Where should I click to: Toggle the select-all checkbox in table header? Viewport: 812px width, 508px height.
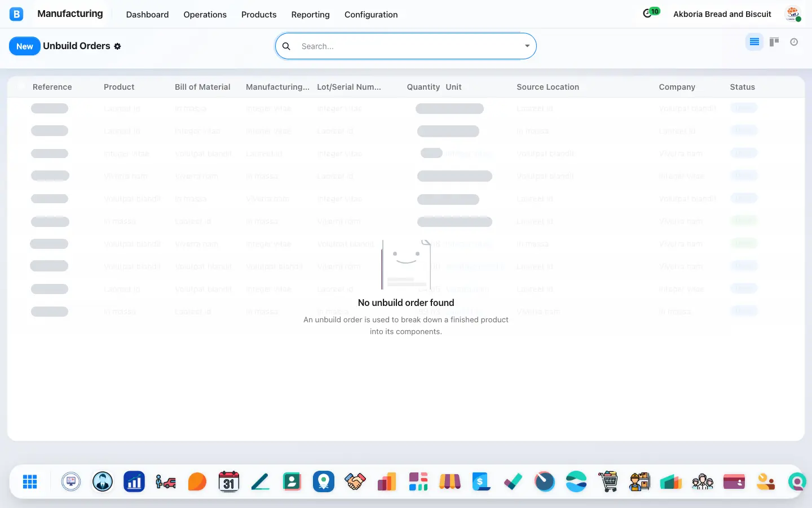click(21, 86)
